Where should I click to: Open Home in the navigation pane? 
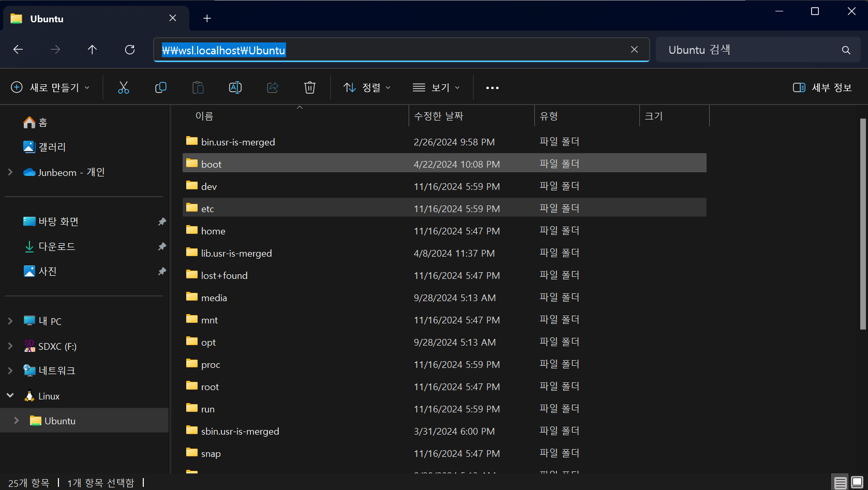click(35, 122)
